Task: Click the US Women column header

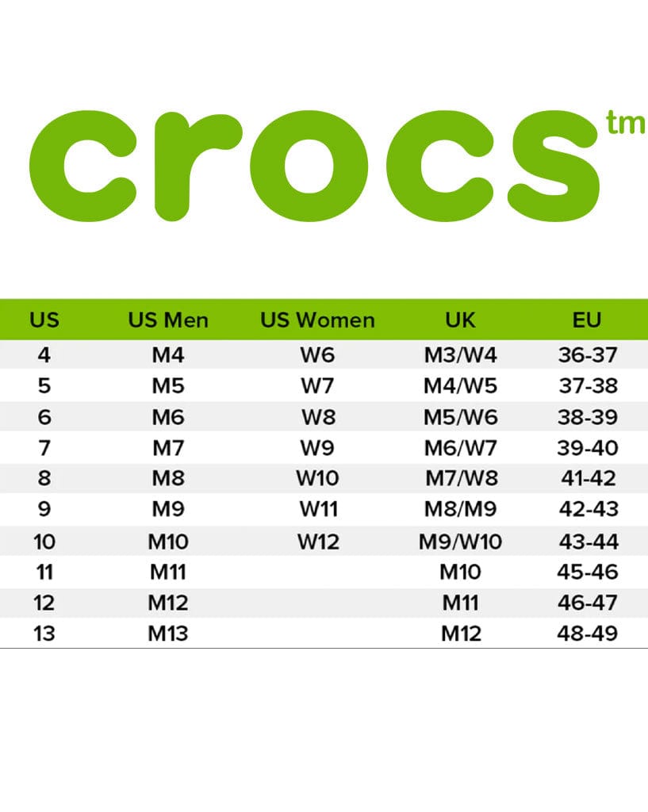Action: pos(317,320)
